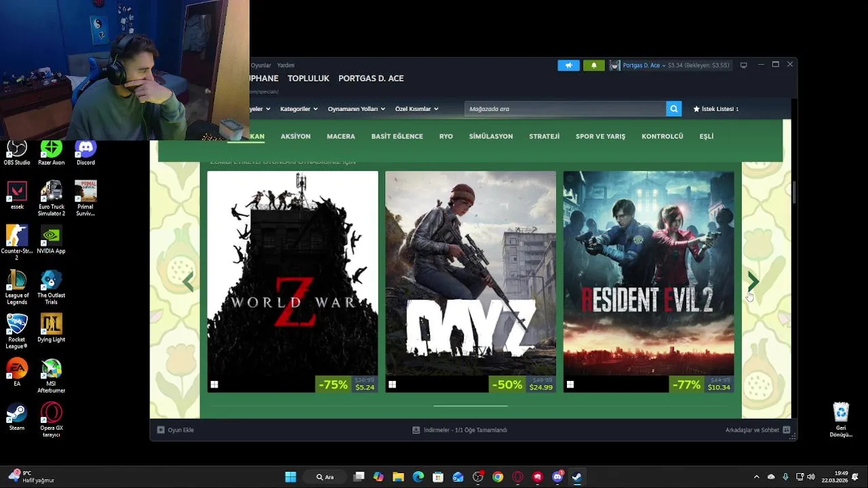The width and height of the screenshot is (868, 488).
Task: Click Oyun Ekle at bottom left
Action: tap(176, 430)
